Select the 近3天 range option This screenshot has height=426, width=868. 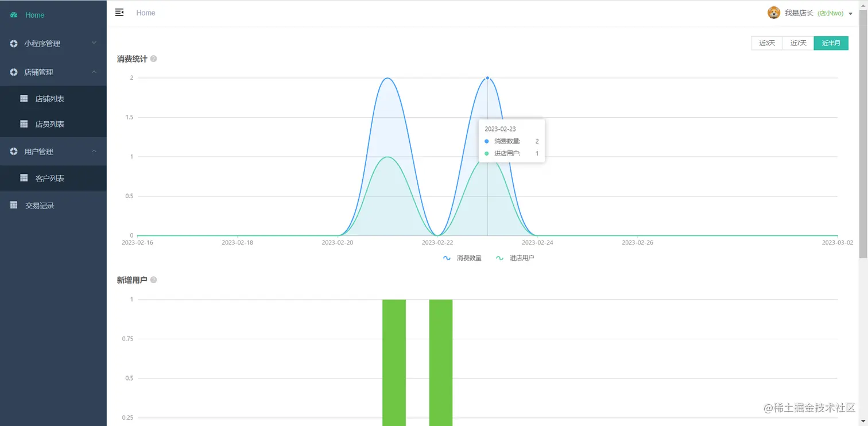[x=767, y=43]
